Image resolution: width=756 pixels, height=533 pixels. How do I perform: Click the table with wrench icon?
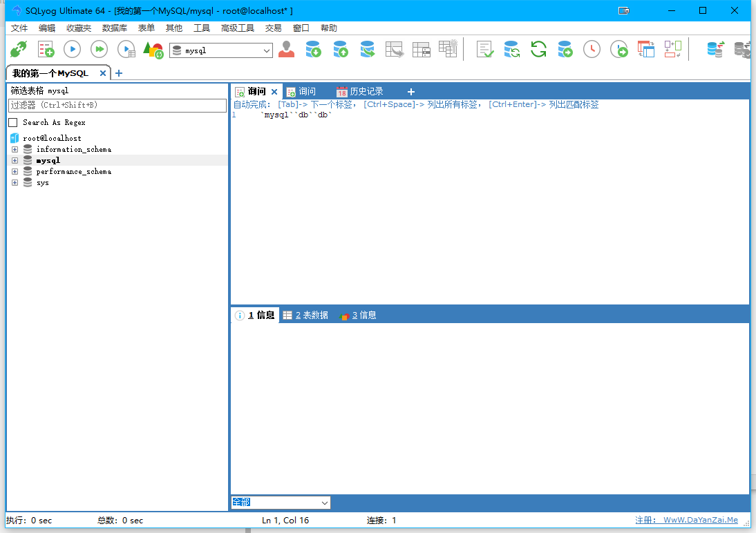pyautogui.click(x=448, y=48)
